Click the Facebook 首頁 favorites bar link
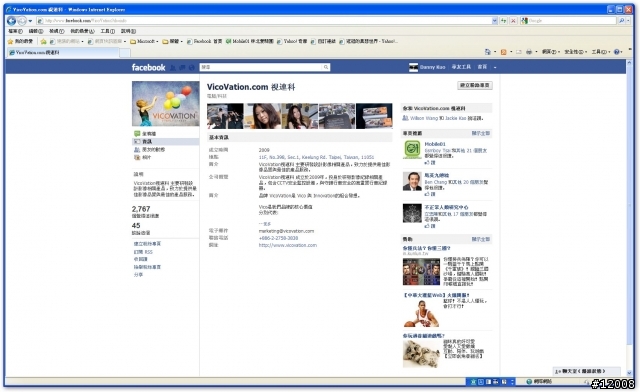The image size is (640, 392). point(204,41)
